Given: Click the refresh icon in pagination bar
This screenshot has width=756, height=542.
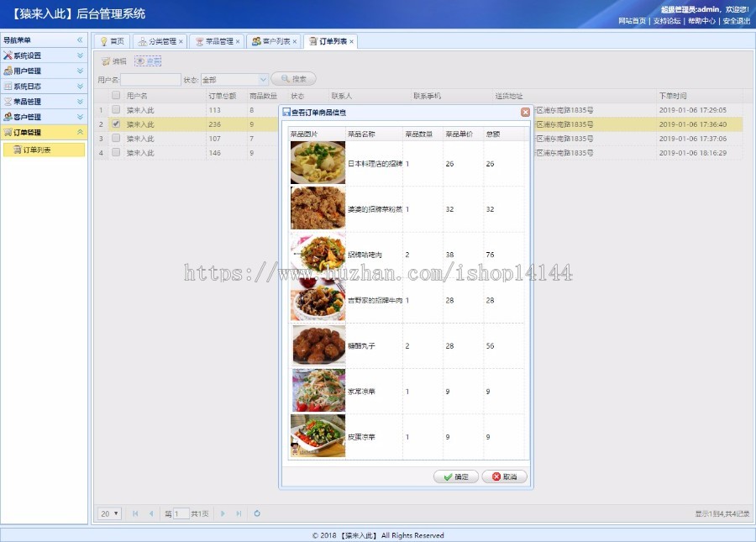Looking at the screenshot, I should (x=257, y=513).
